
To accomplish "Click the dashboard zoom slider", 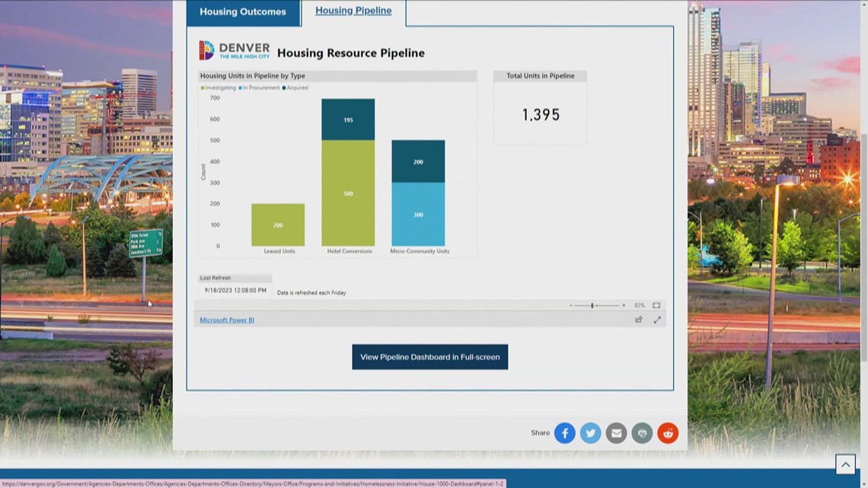I will pyautogui.click(x=593, y=305).
